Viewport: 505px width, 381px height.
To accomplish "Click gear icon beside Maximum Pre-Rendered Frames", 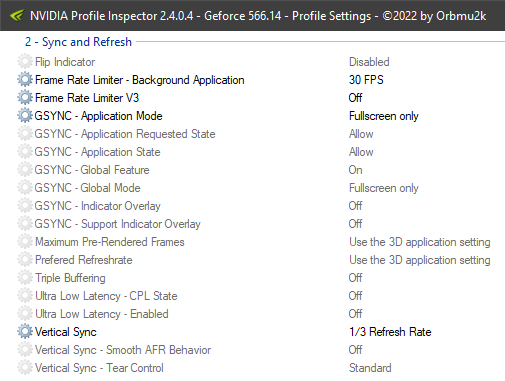I will 25,242.
